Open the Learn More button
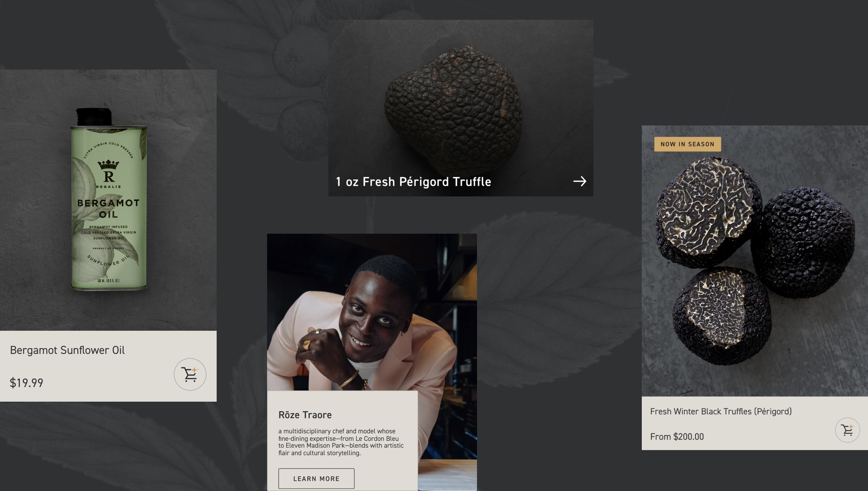868x491 pixels. pos(316,478)
